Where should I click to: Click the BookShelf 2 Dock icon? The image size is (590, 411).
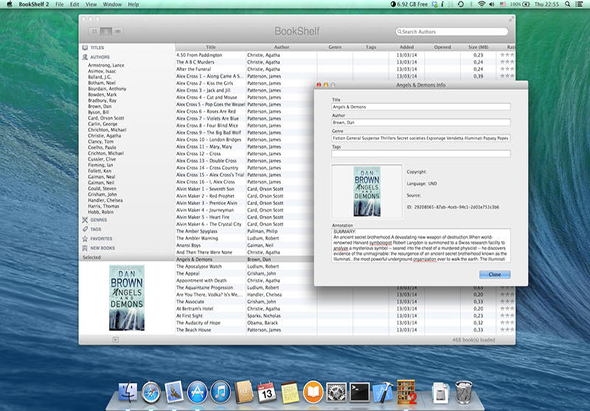pos(406,392)
